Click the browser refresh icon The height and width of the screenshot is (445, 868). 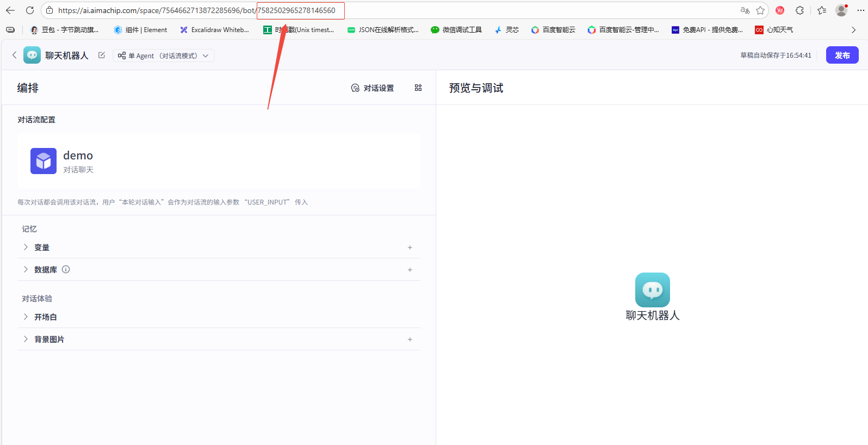(x=30, y=10)
